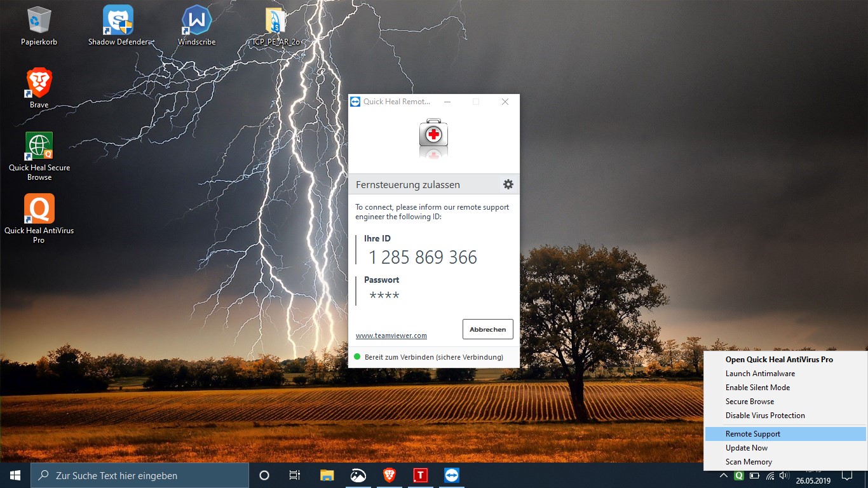Choose Update Now from tray menu
Screen dimensions: 868x488
(785, 448)
